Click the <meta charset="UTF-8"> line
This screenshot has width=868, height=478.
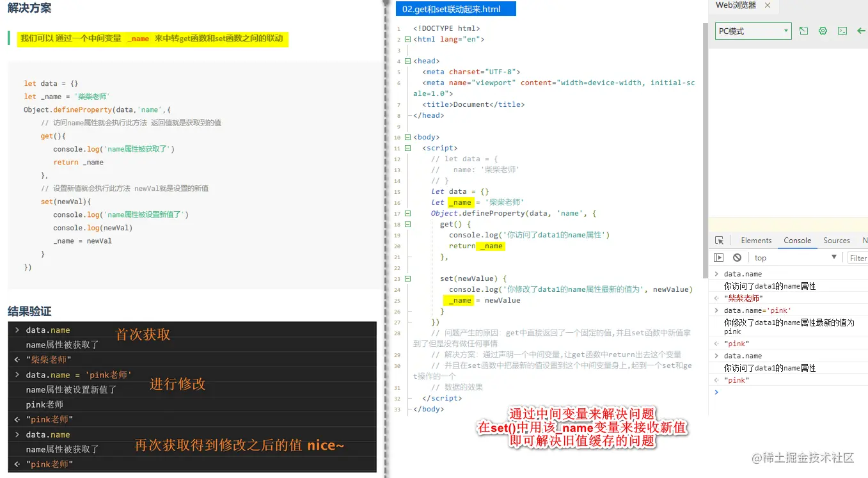tap(471, 72)
